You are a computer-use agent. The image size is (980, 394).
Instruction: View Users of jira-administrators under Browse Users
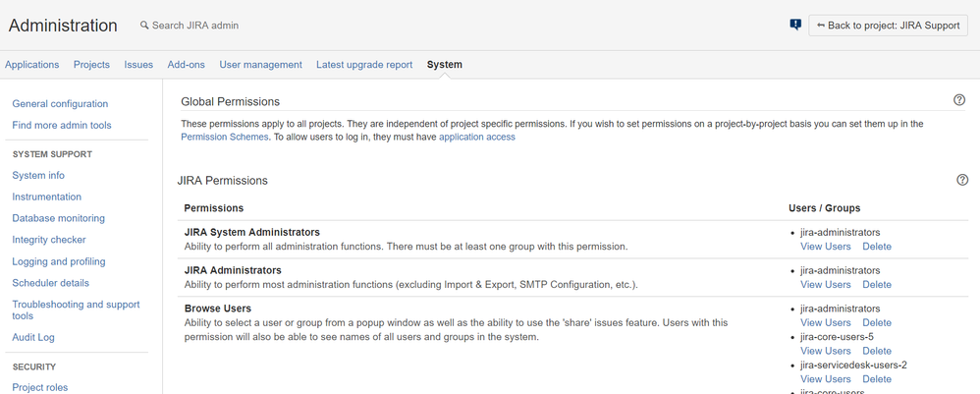tap(826, 322)
